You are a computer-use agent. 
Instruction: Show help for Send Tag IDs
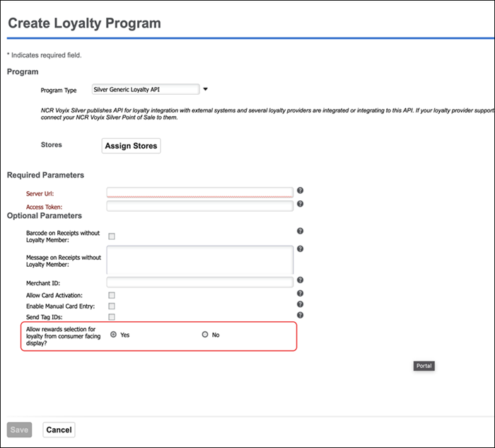(300, 315)
